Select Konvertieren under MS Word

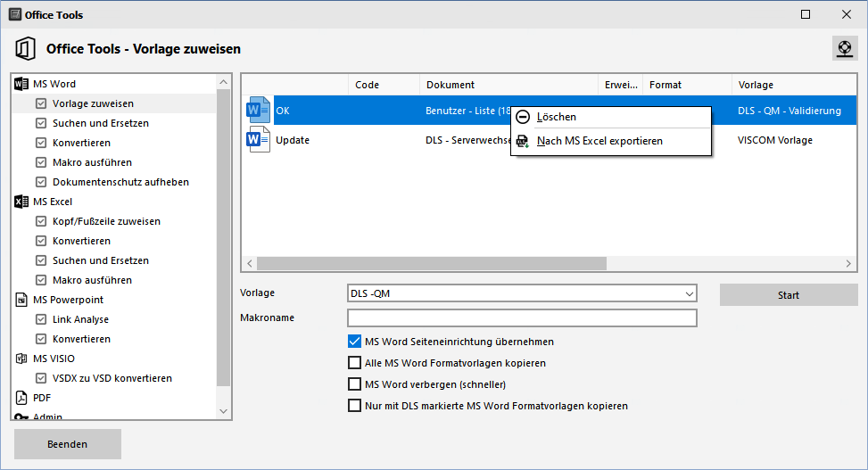pos(81,143)
